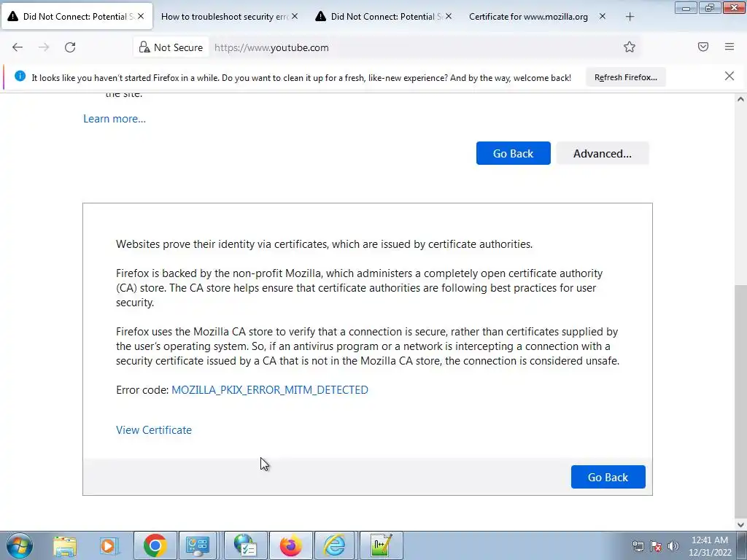Click the browser back arrow
This screenshot has height=560, width=747.
coord(18,47)
